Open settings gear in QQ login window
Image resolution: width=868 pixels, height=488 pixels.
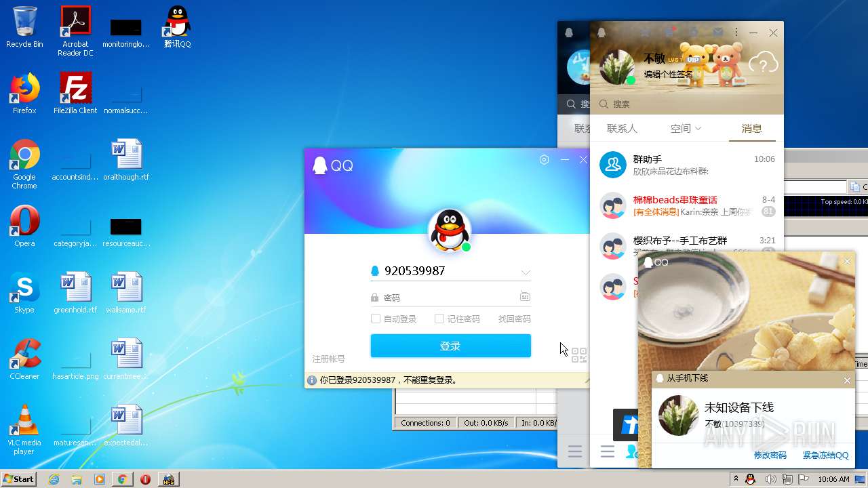[x=544, y=160]
